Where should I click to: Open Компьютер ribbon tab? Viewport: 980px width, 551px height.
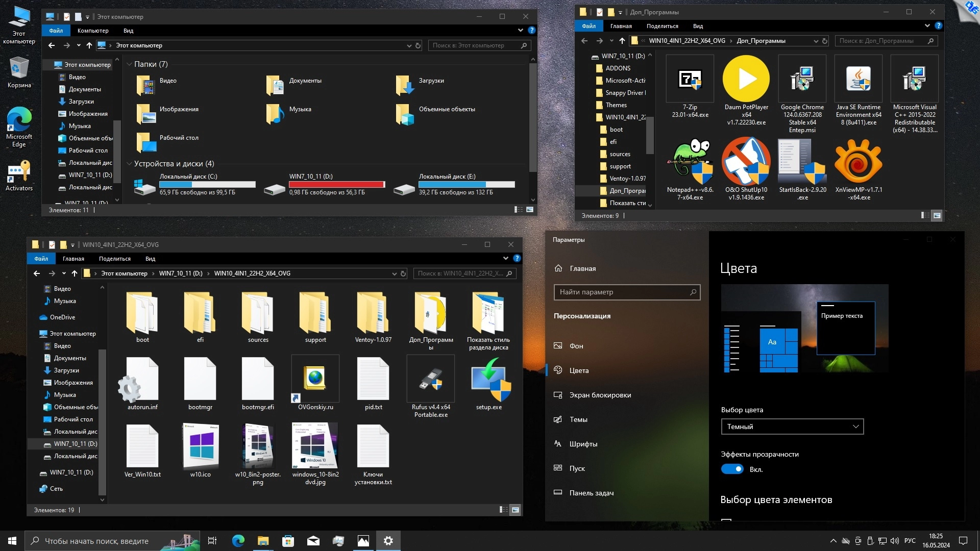[x=93, y=31]
